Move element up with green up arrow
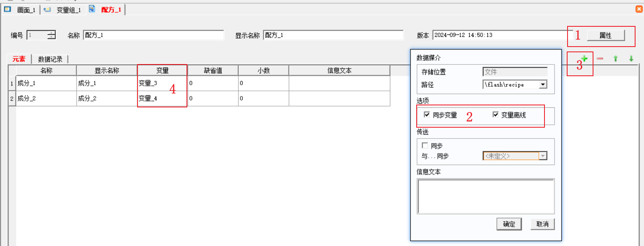Viewport: 644px width, 246px height. 616,59
